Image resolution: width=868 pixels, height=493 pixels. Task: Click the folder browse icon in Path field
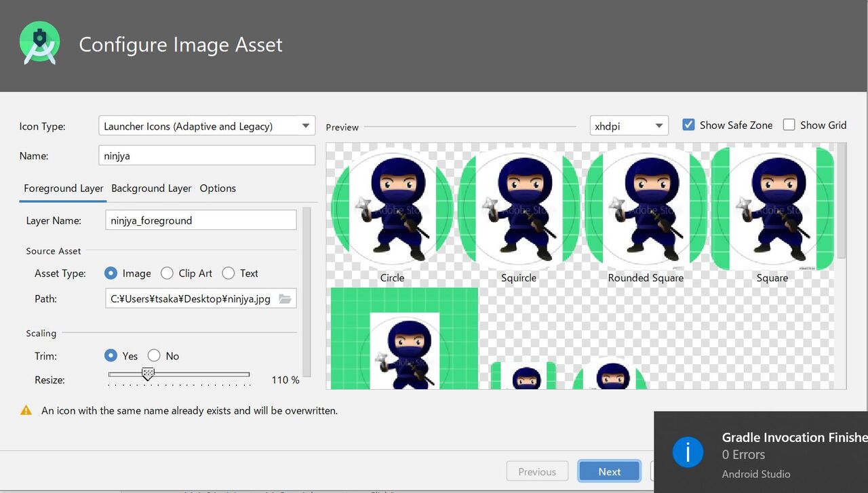point(285,299)
